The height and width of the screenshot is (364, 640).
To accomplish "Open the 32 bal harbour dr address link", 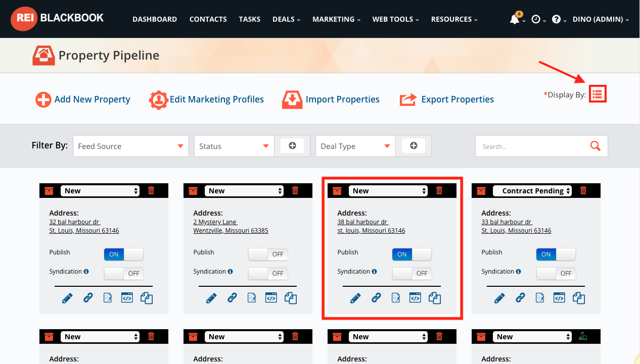I will [84, 226].
